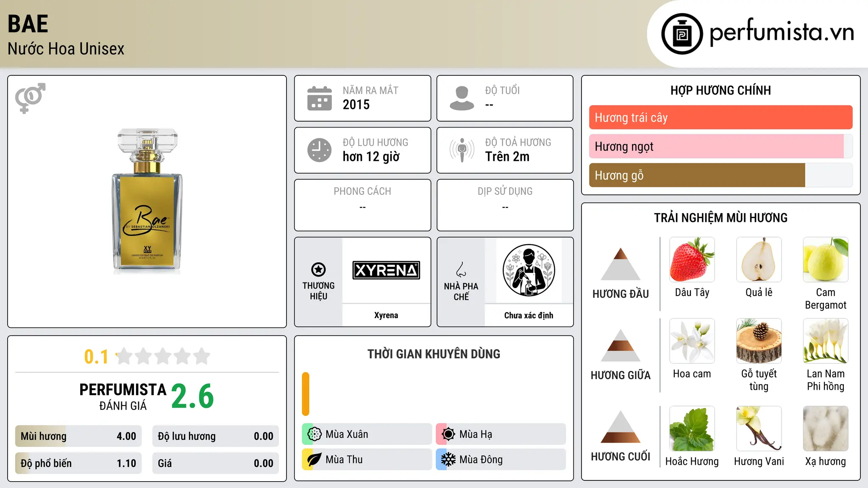Click the Hương đầu pyramid icon
868x488 pixels.
coord(620,264)
